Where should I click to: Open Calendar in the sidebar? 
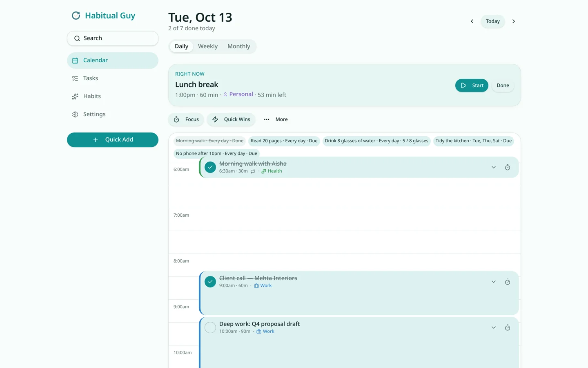tap(113, 61)
